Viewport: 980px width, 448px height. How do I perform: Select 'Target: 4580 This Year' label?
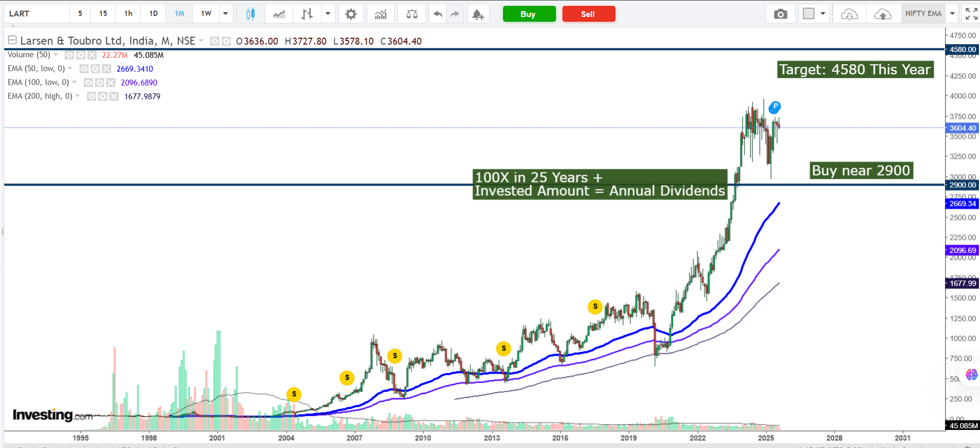tap(855, 70)
